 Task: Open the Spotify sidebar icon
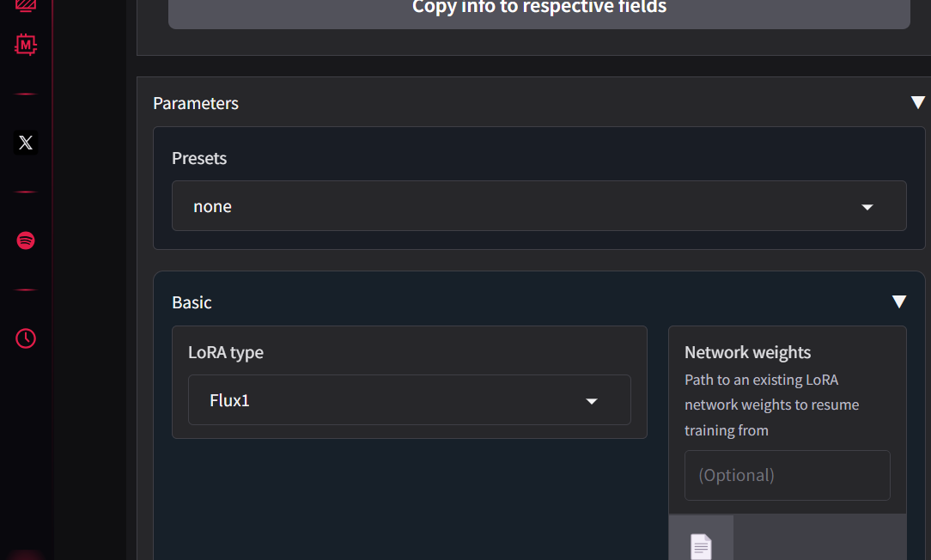(26, 240)
